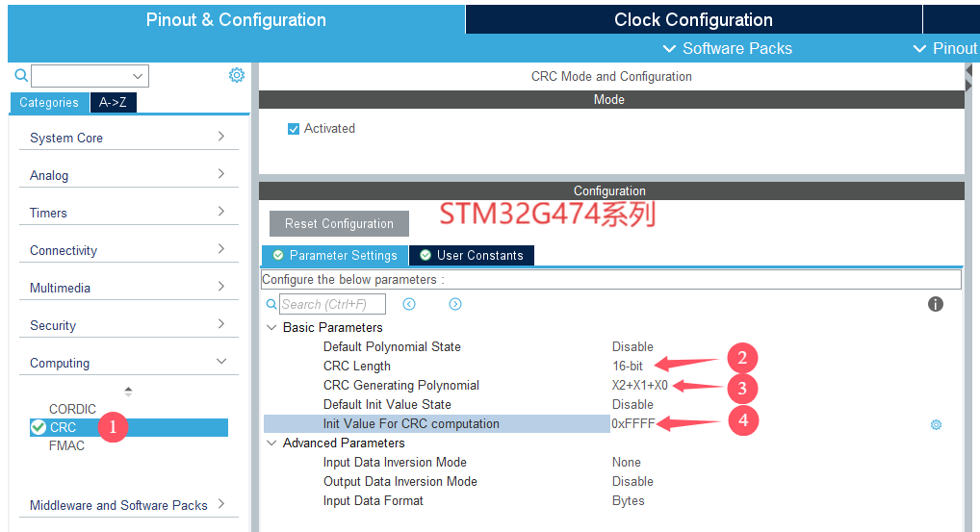Expand the System Core category
This screenshot has width=980, height=532.
click(x=128, y=138)
